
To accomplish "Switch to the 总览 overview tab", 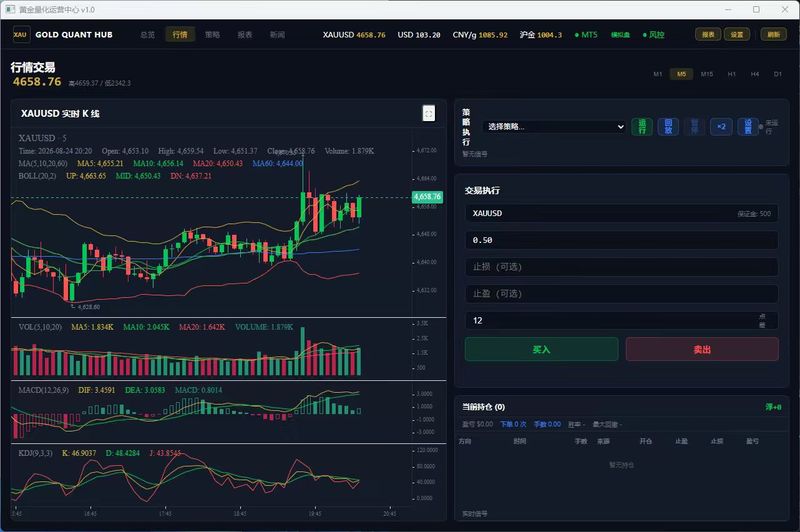I will point(147,35).
